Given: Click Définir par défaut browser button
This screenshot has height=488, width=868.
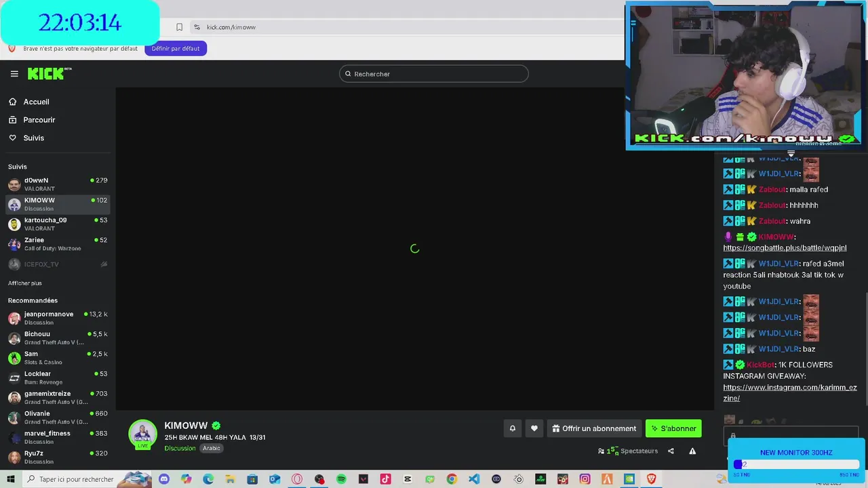Looking at the screenshot, I should click(x=176, y=48).
